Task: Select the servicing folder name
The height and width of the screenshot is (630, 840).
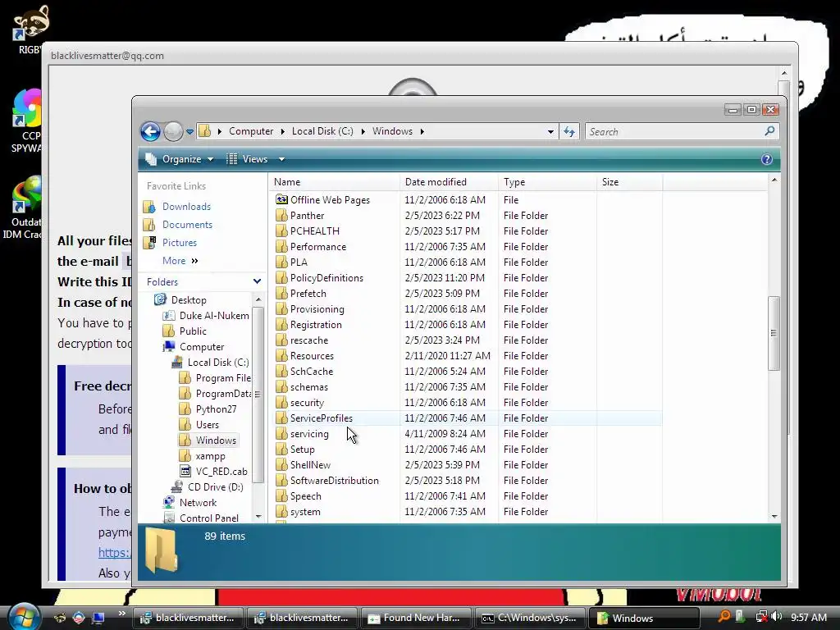Action: [309, 433]
